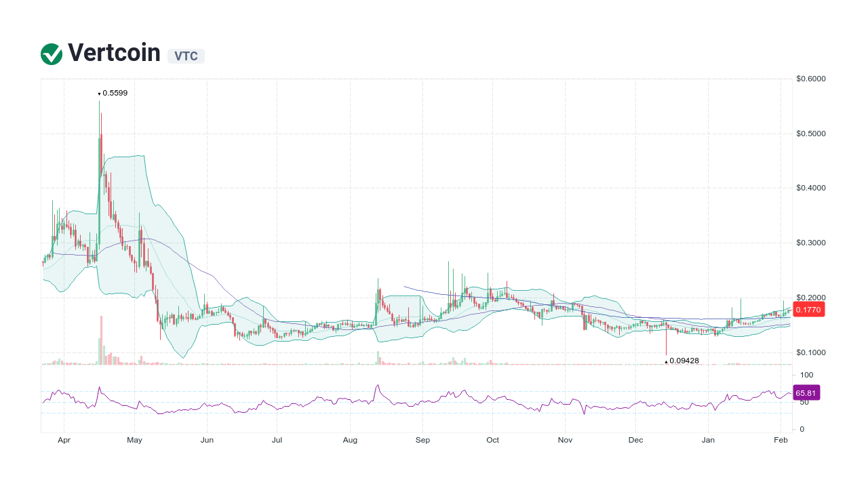
Task: Select the $0.1000 axis label
Action: [x=811, y=352]
